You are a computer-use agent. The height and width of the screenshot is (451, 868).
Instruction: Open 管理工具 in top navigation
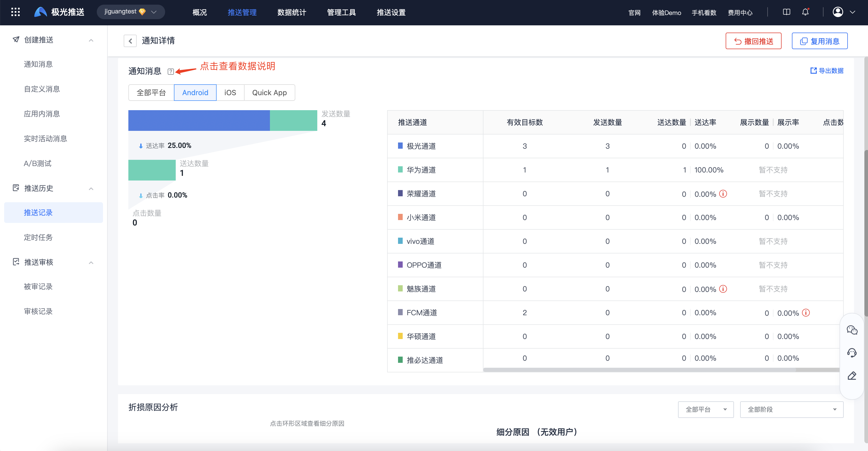click(341, 12)
